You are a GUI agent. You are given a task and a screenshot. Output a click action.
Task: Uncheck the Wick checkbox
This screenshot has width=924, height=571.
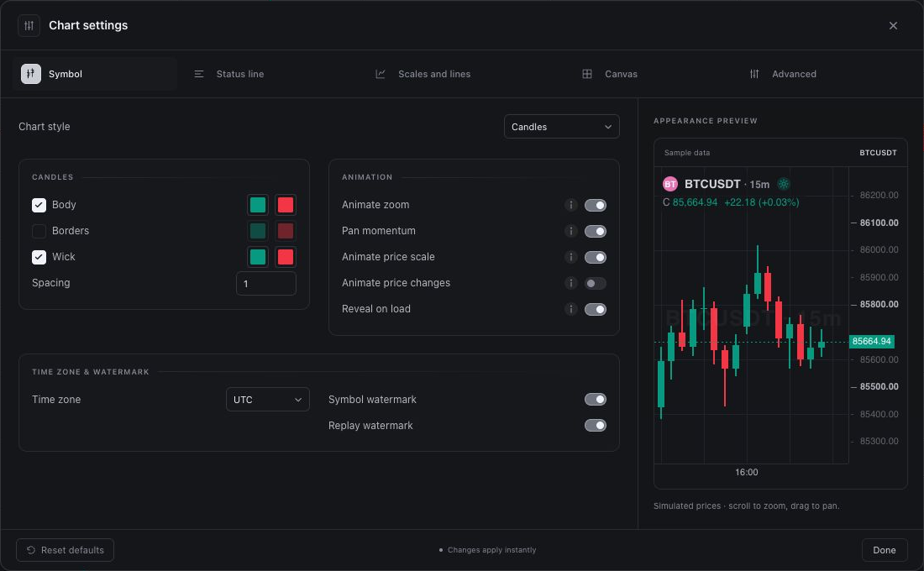39,257
